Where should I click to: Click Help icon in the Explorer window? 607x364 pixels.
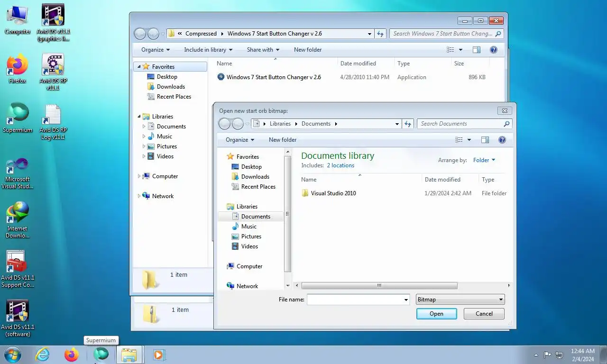[x=493, y=50]
